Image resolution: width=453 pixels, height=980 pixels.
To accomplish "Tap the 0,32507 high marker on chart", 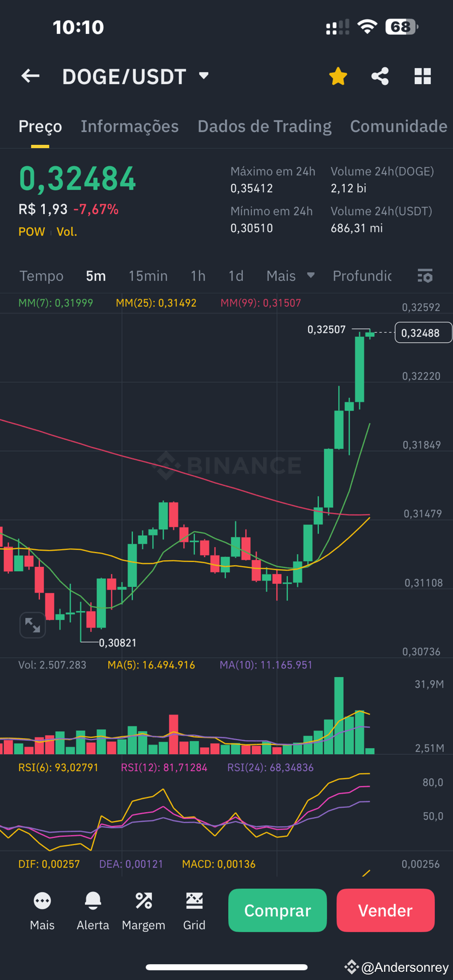I will pos(327,330).
